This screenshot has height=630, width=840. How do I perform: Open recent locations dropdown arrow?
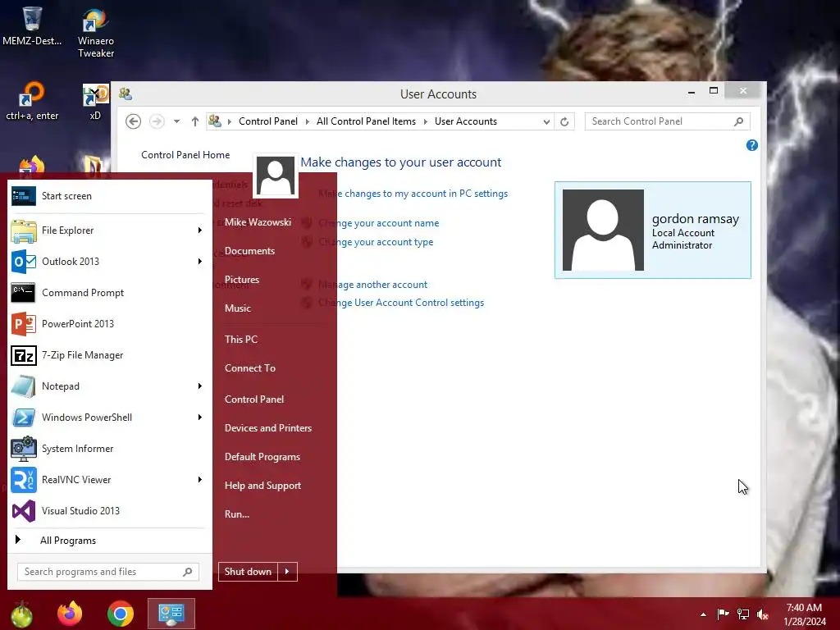[176, 121]
